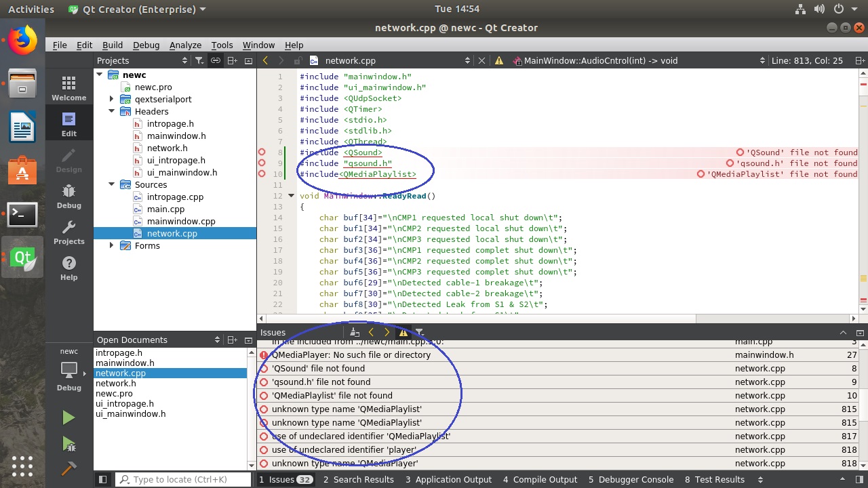Viewport: 868px width, 488px height.
Task: Switch to the Search Results tab
Action: pyautogui.click(x=358, y=479)
